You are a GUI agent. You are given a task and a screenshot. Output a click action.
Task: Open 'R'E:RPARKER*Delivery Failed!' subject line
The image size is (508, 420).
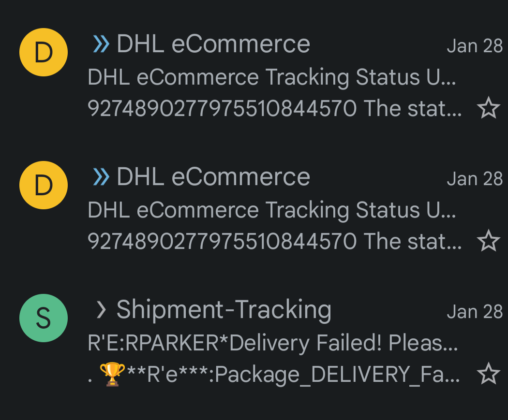pos(273,343)
